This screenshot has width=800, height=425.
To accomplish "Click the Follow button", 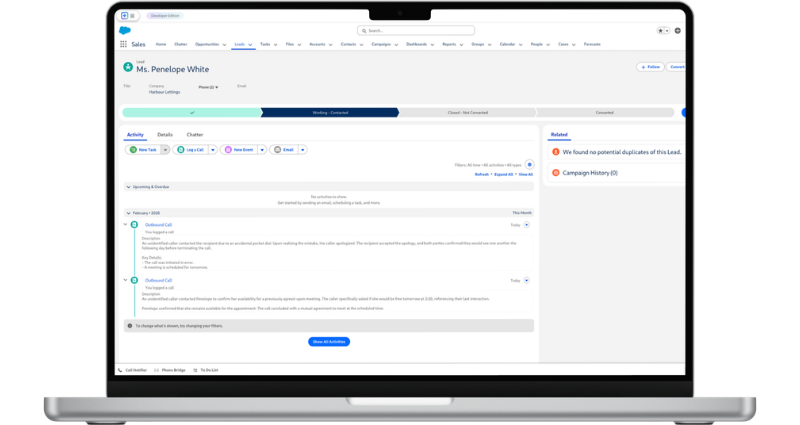I will (x=651, y=67).
